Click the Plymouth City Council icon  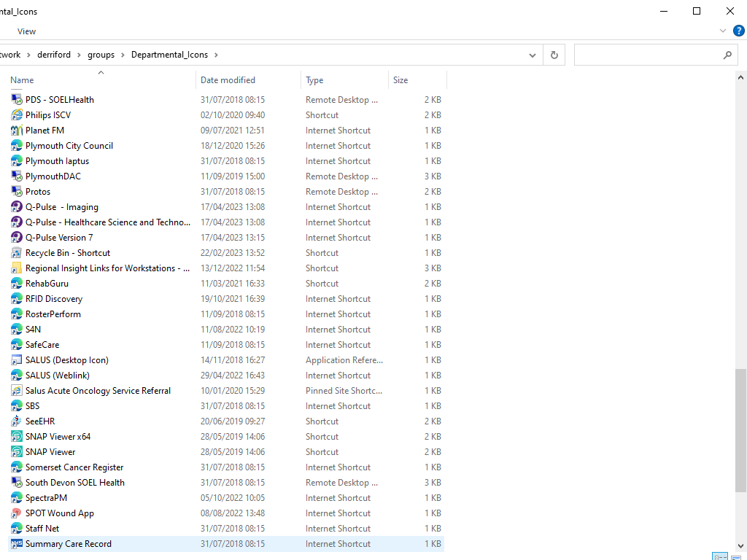(x=17, y=146)
